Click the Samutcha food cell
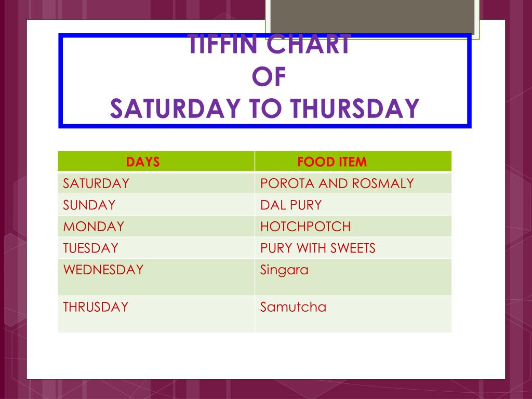 point(353,314)
